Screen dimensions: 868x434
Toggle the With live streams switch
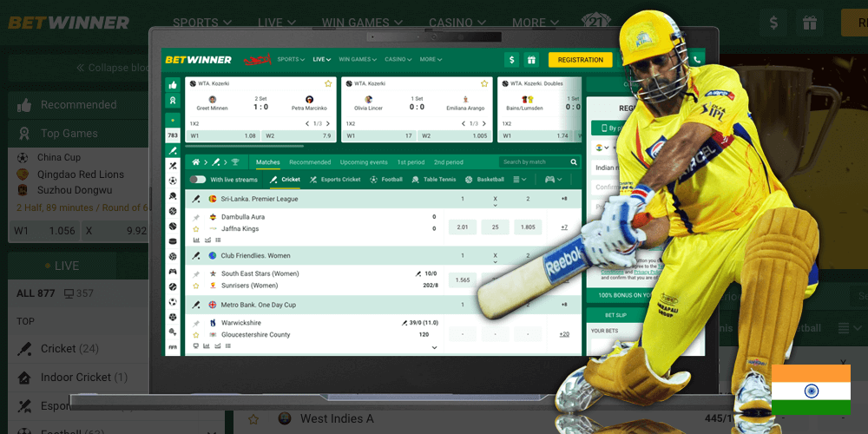tap(198, 180)
